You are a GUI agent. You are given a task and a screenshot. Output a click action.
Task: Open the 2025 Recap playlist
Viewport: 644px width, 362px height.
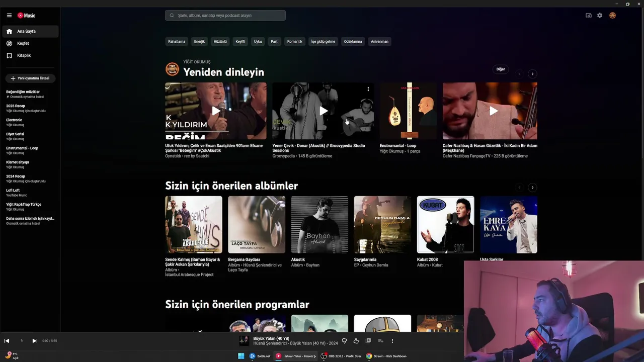tap(30, 108)
